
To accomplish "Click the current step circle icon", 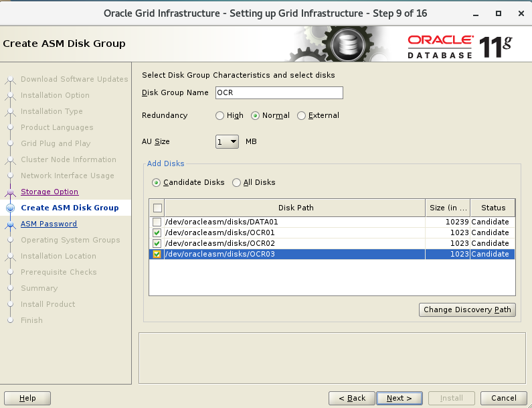I will [11, 208].
